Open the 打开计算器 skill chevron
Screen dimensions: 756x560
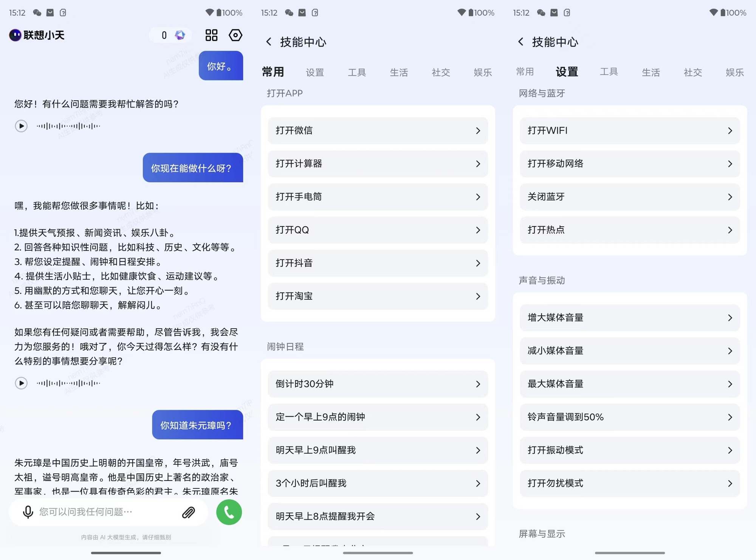pyautogui.click(x=478, y=164)
